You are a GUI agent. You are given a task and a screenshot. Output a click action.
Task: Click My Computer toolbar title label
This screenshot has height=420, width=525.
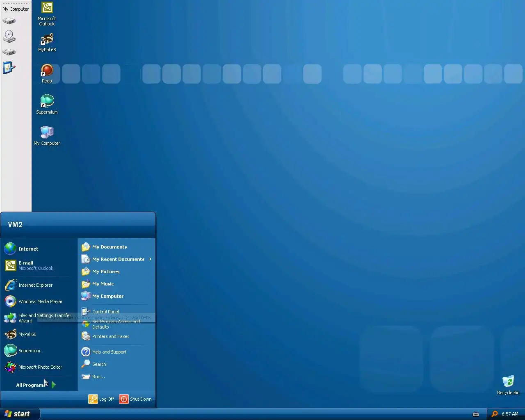(16, 9)
